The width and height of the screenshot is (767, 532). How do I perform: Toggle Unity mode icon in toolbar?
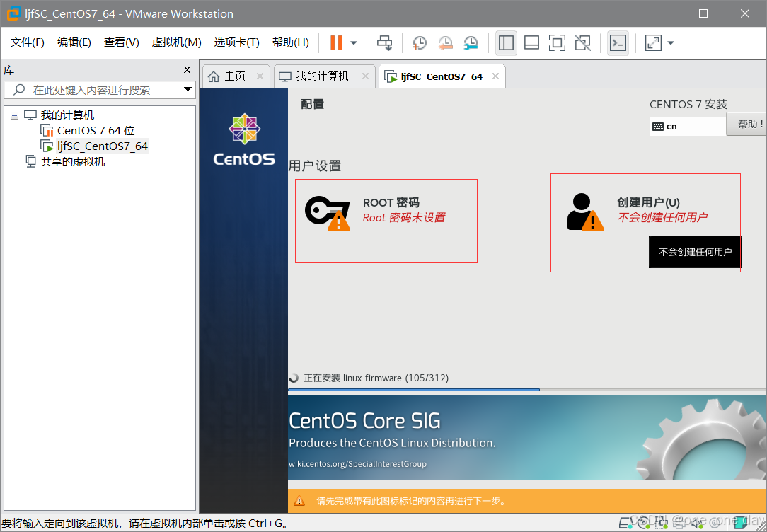coord(582,43)
